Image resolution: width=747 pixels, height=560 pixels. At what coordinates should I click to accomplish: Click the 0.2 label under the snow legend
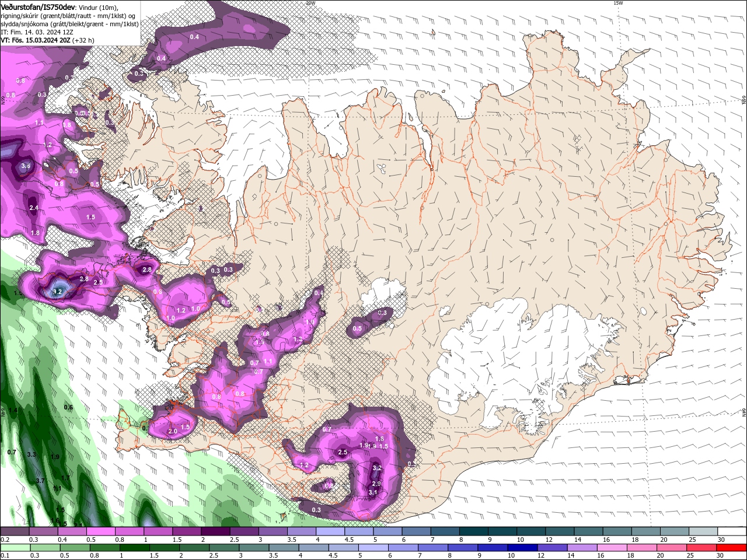pyautogui.click(x=5, y=540)
